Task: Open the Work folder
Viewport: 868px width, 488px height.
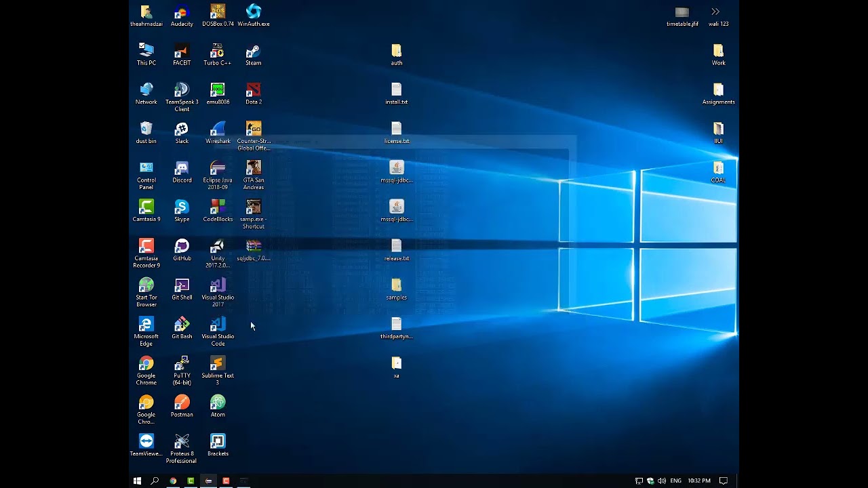Action: coord(718,55)
